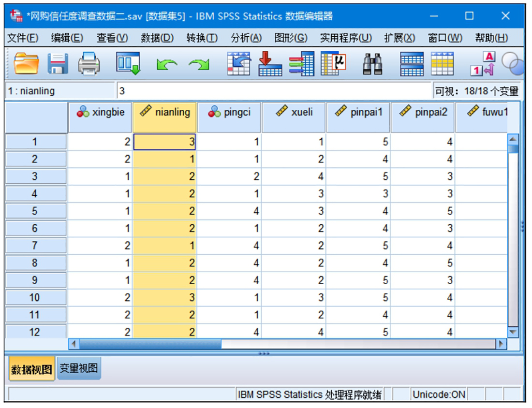This screenshot has height=408, width=532.
Task: Click the horizontal scrollbar right arrow
Action: click(x=502, y=344)
